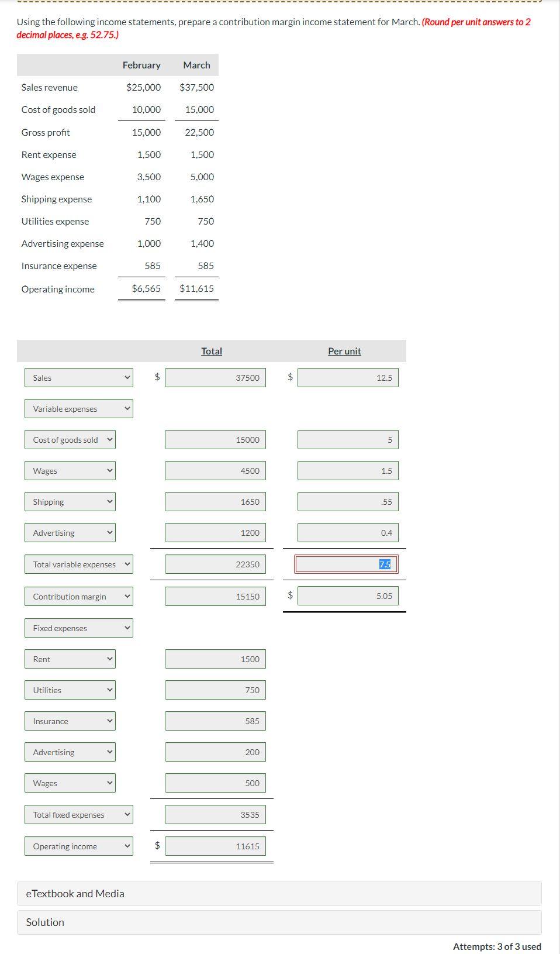The height and width of the screenshot is (954, 560).
Task: Click the Cost of goods sold total field 15000
Action: [x=215, y=439]
